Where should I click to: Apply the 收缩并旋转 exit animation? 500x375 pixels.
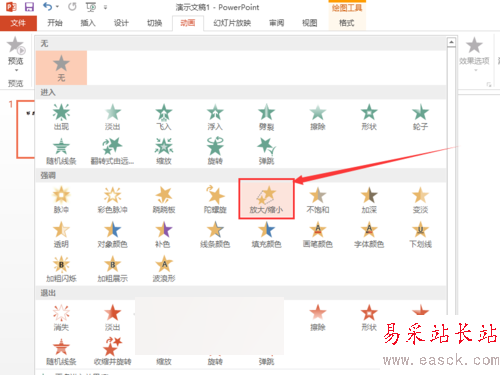pyautogui.click(x=112, y=351)
